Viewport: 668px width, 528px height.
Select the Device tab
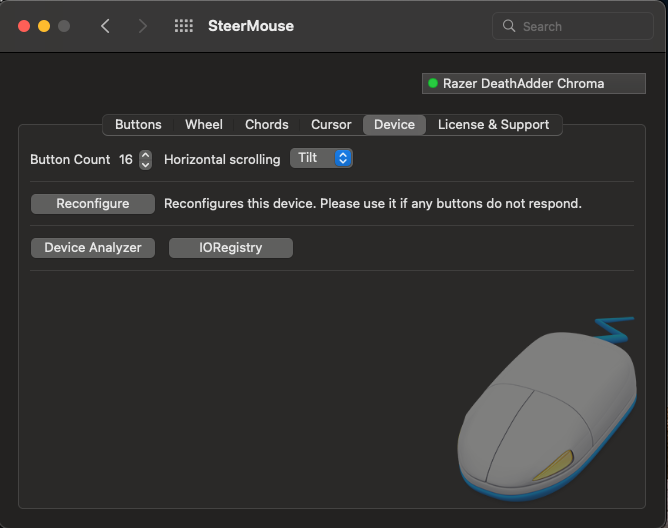tap(394, 125)
